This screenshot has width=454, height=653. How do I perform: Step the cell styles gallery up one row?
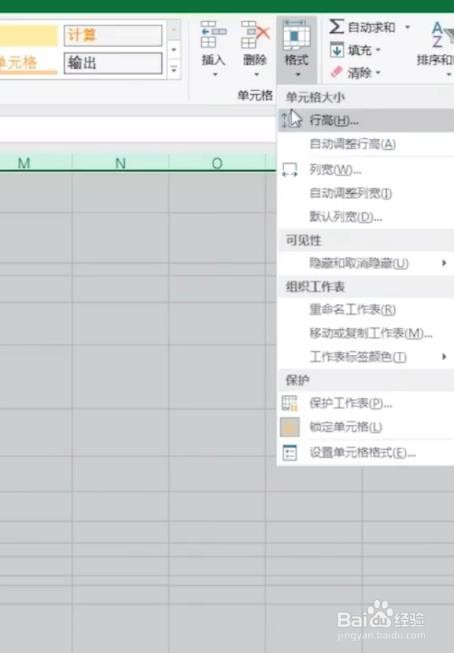174,30
